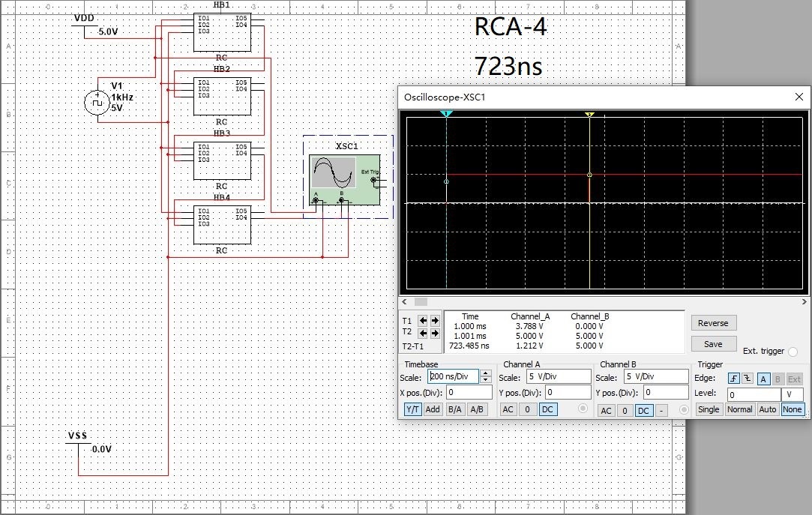
Task: Set trigger mode to Normal
Action: click(739, 409)
